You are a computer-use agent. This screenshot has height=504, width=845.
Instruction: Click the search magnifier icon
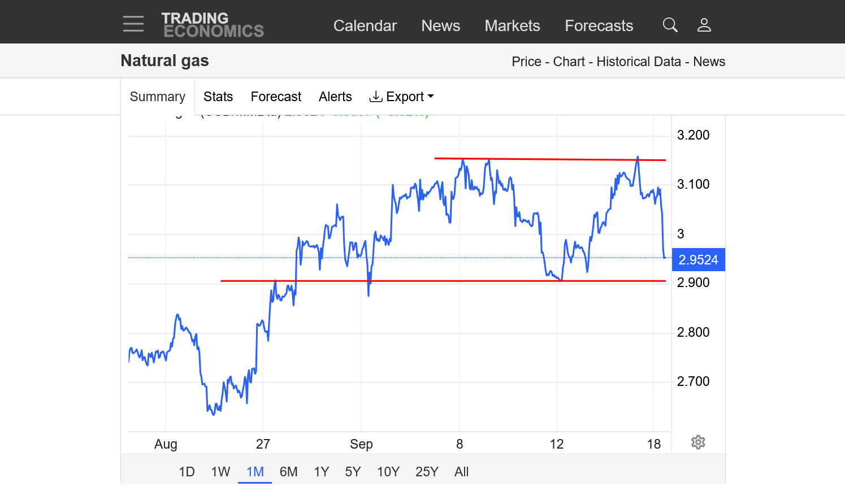coord(670,25)
